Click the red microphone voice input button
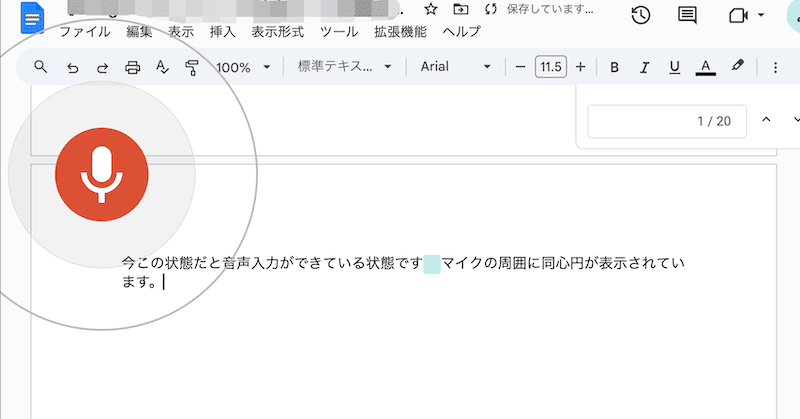800x419 pixels. coord(101,174)
